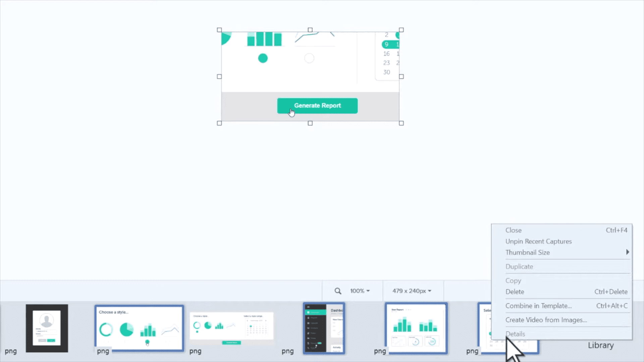Click Unpin Recent Captures menu item
The height and width of the screenshot is (362, 644).
tap(538, 241)
